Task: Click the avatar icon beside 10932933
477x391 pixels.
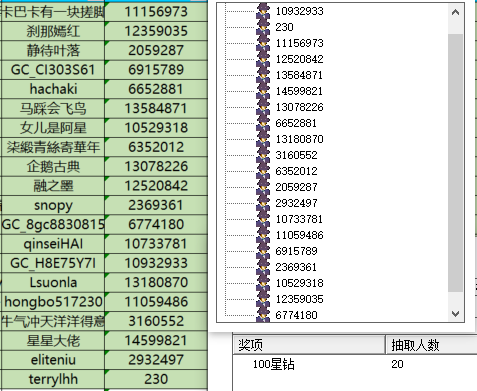Action: pyautogui.click(x=263, y=11)
